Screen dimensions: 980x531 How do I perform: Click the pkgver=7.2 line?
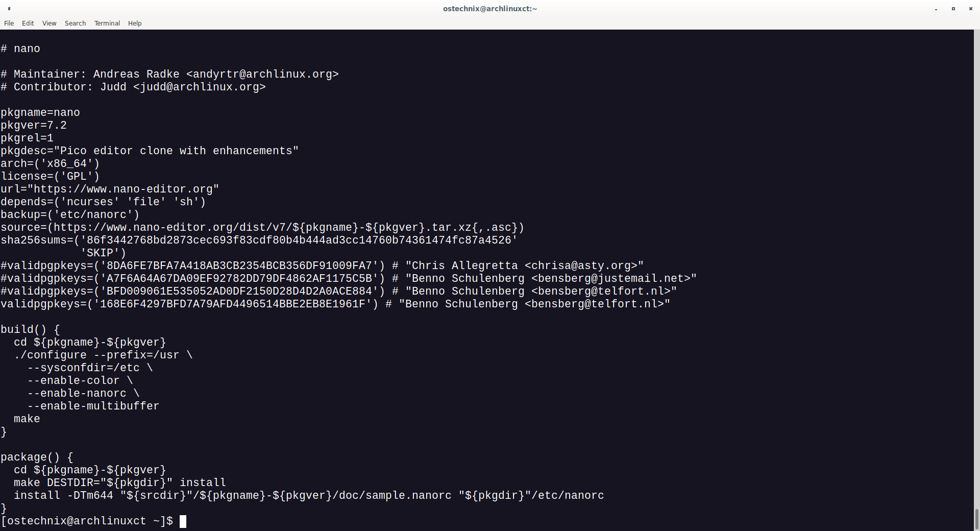[34, 125]
